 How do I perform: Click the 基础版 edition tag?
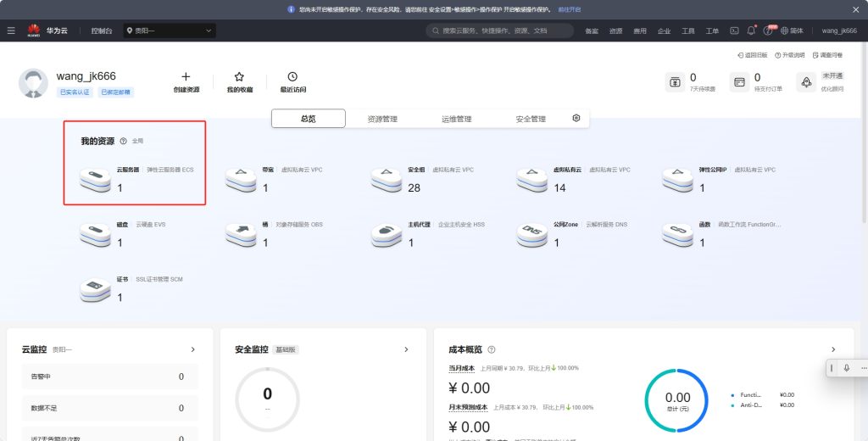click(287, 349)
